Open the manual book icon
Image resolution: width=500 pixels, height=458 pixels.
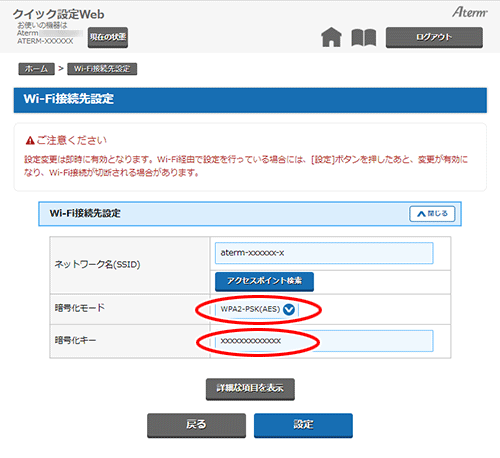pos(364,37)
